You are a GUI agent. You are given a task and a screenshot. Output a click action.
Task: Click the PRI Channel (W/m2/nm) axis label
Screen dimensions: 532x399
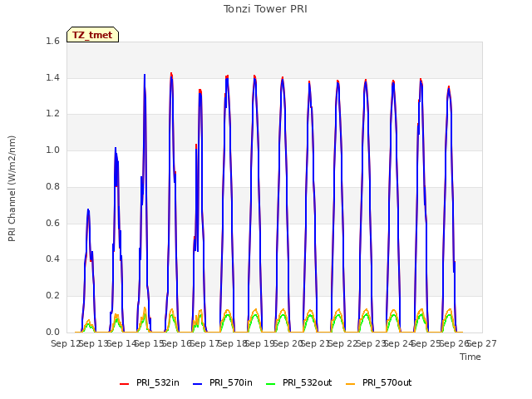[x=12, y=189]
